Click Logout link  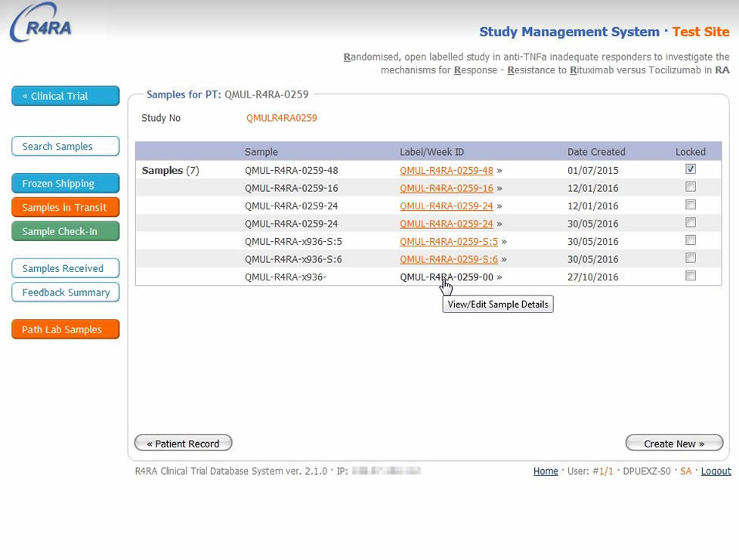(716, 472)
